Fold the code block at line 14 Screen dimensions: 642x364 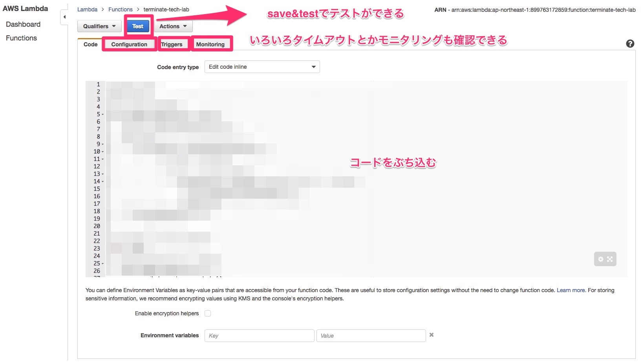pyautogui.click(x=103, y=182)
